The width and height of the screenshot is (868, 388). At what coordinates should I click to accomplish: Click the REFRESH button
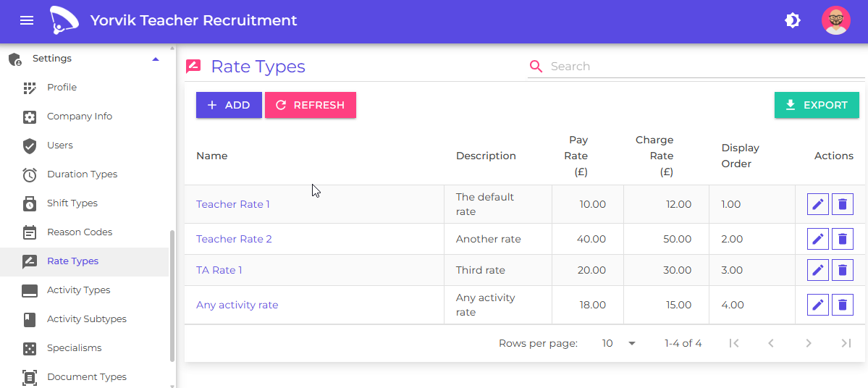(x=311, y=105)
